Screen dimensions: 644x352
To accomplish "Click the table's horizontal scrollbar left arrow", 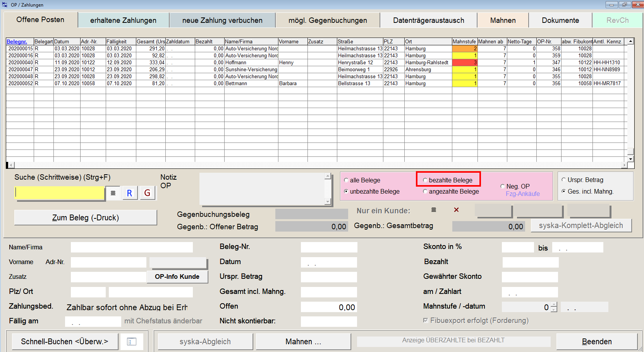I will (x=11, y=165).
